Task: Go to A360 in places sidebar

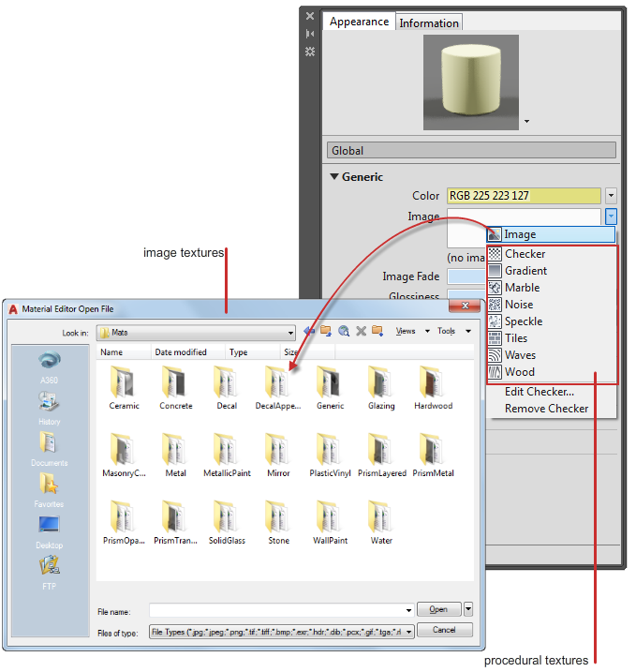Action: [x=50, y=366]
